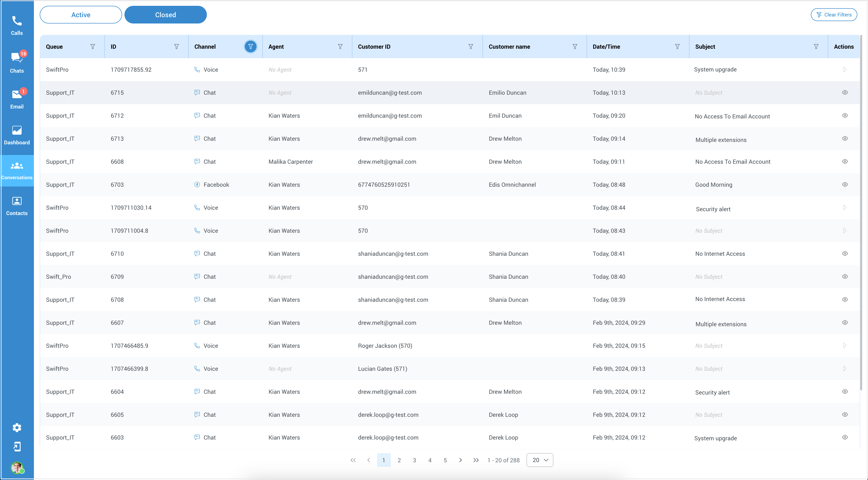Image resolution: width=868 pixels, height=480 pixels.
Task: Select page 2 in pagination
Action: [x=399, y=460]
